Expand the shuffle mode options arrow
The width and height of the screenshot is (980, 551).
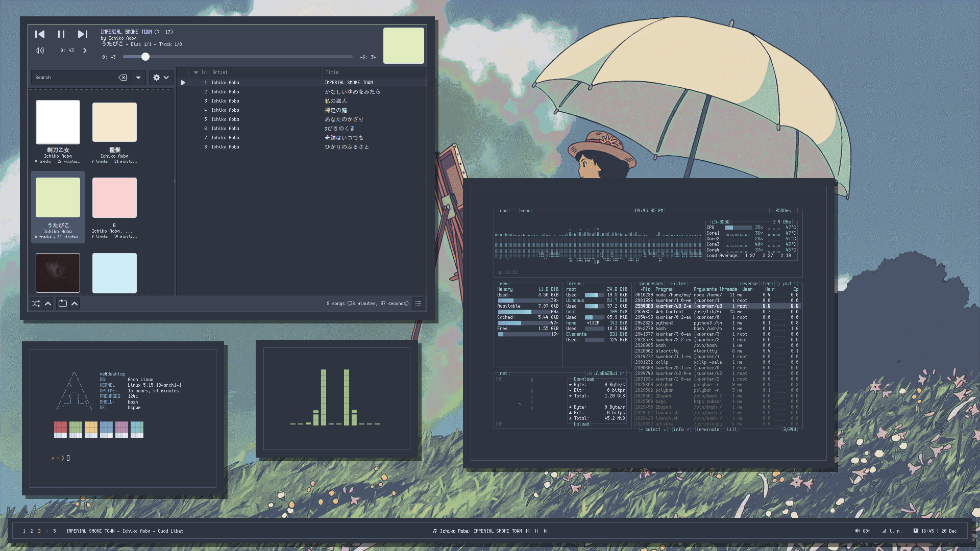(x=48, y=304)
